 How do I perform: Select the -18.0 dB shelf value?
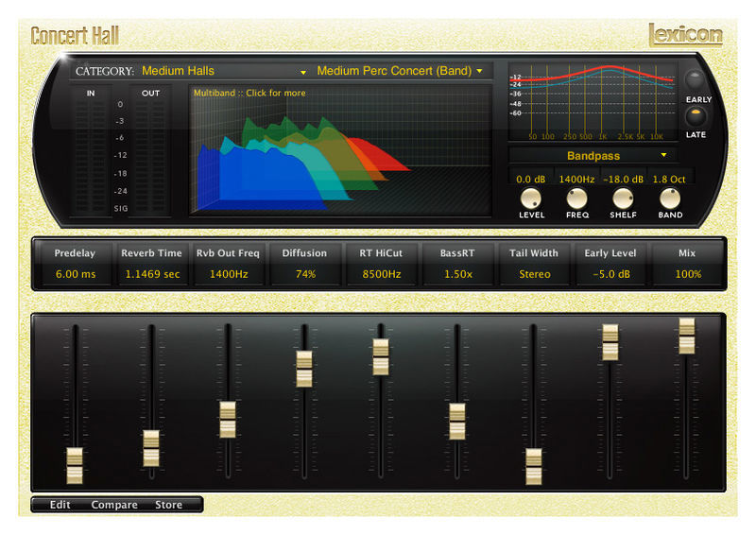[623, 179]
